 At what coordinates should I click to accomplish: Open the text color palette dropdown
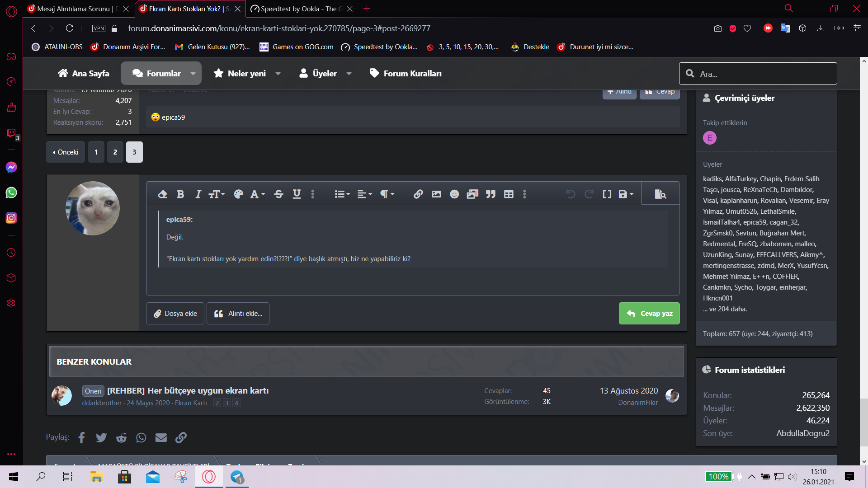click(x=239, y=194)
